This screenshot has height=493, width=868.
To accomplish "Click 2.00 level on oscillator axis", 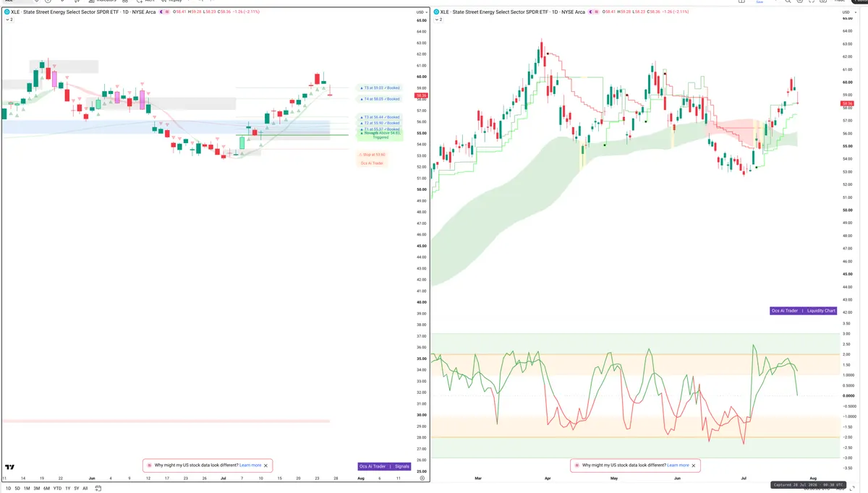I will [846, 354].
